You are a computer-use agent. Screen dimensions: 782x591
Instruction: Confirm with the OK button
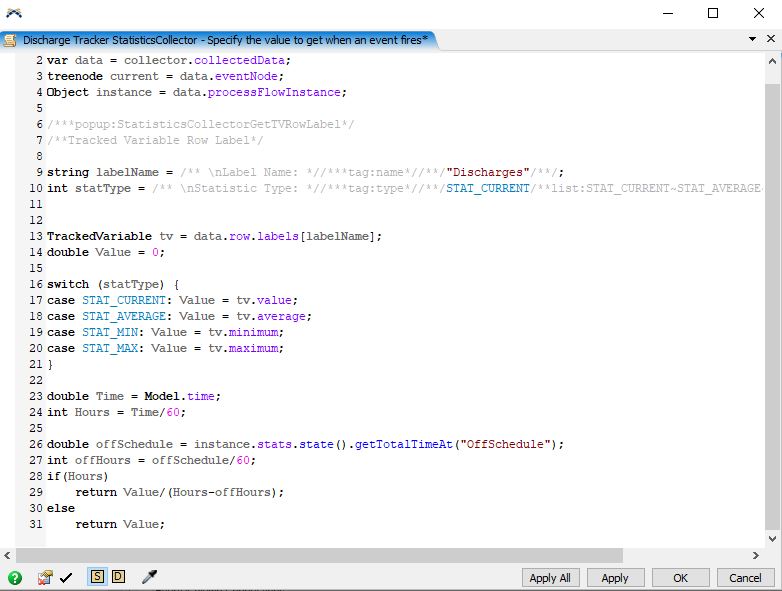pyautogui.click(x=680, y=578)
